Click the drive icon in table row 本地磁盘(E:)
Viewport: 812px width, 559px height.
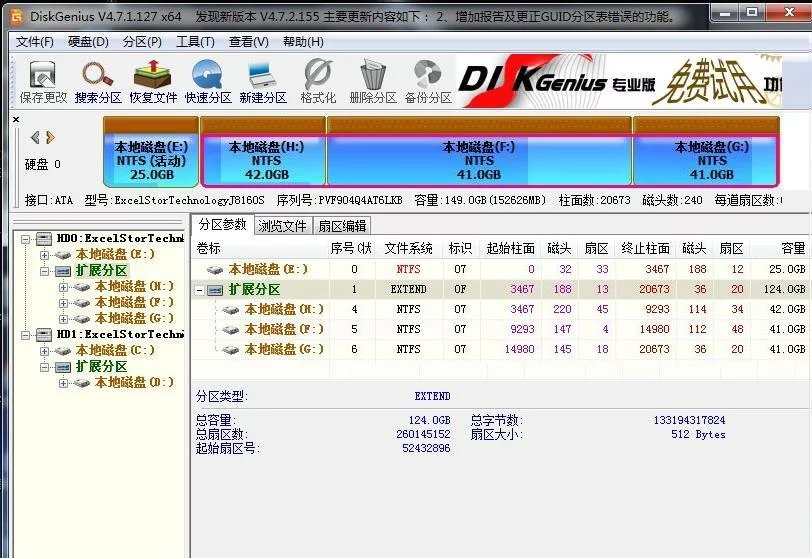[215, 270]
